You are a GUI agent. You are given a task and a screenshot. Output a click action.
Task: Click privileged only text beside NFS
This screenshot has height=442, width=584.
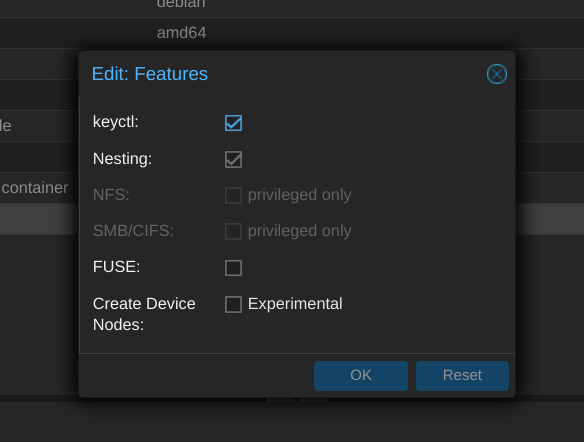(299, 195)
